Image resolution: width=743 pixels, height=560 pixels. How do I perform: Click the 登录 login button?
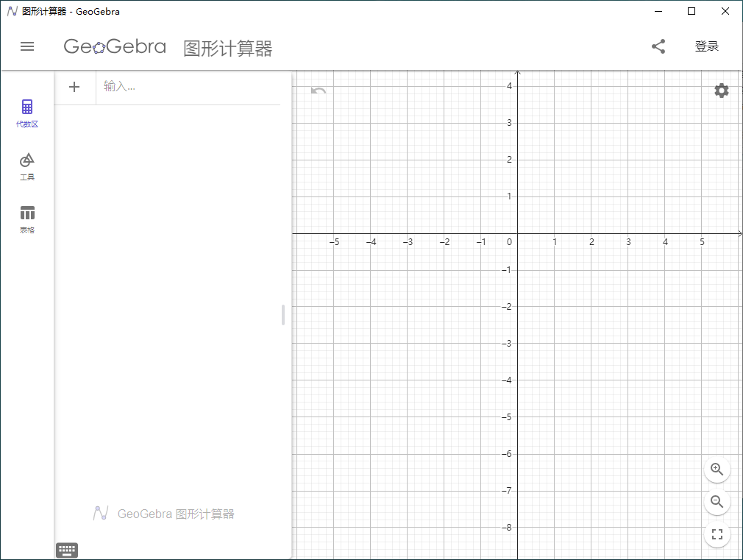coord(706,46)
